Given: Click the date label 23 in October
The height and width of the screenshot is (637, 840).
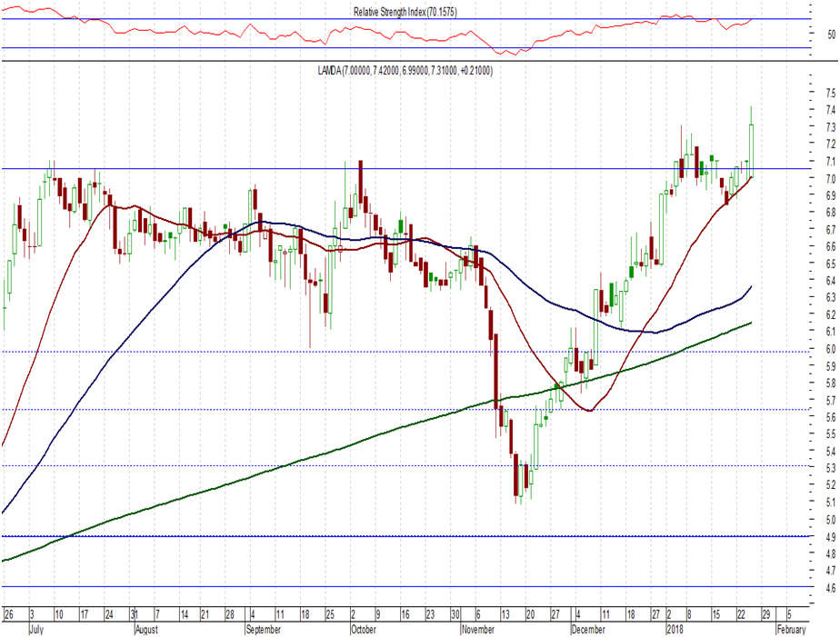Looking at the screenshot, I should point(430,614).
